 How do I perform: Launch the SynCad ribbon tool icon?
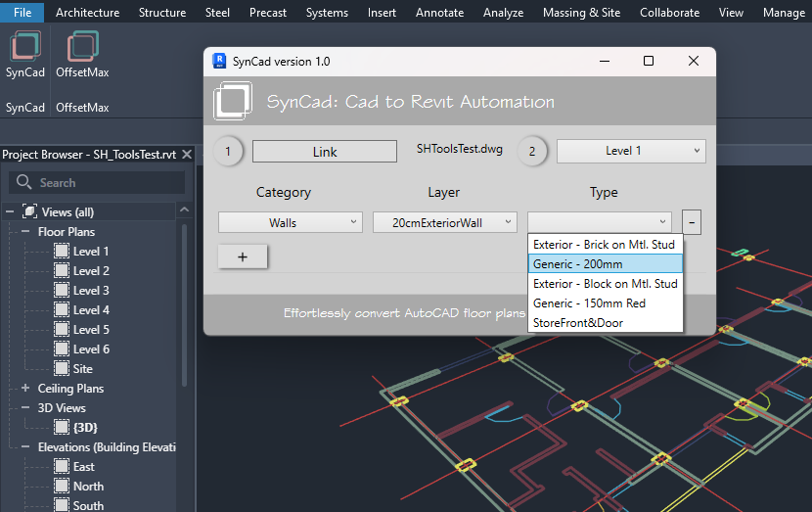pos(24,46)
